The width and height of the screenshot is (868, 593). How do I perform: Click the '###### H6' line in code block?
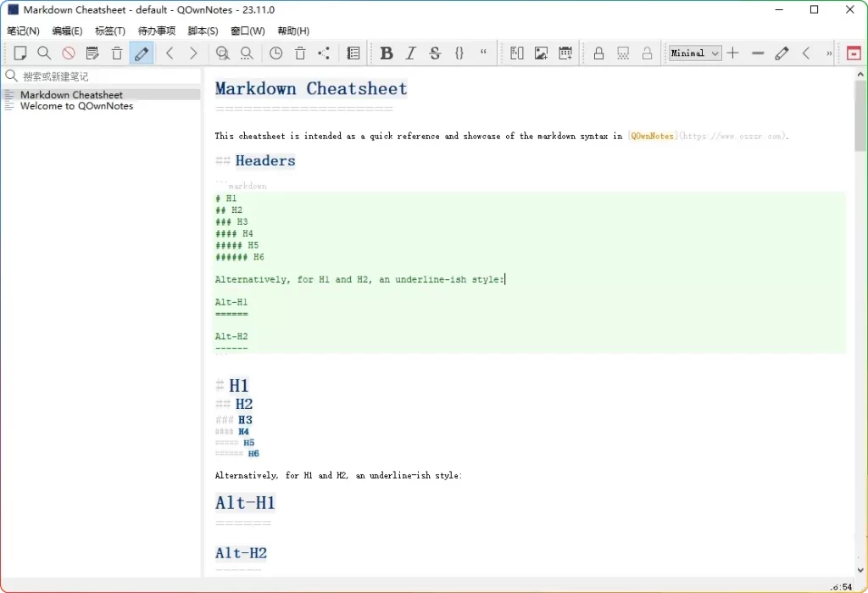tap(240, 257)
